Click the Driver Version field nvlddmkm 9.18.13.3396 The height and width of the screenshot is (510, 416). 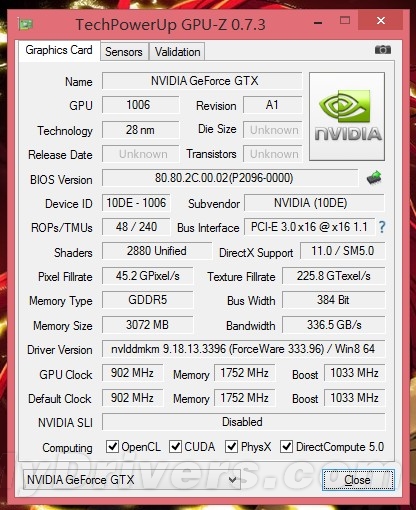pos(243,349)
